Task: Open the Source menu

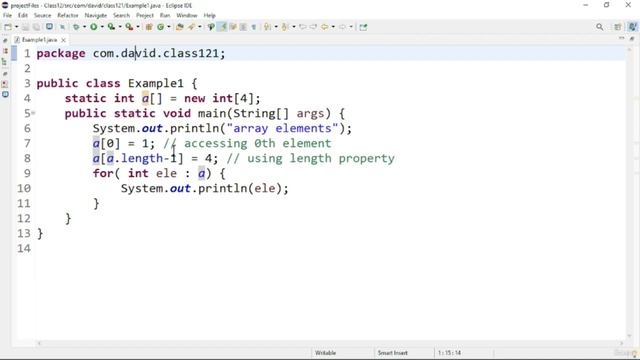Action: [x=42, y=16]
